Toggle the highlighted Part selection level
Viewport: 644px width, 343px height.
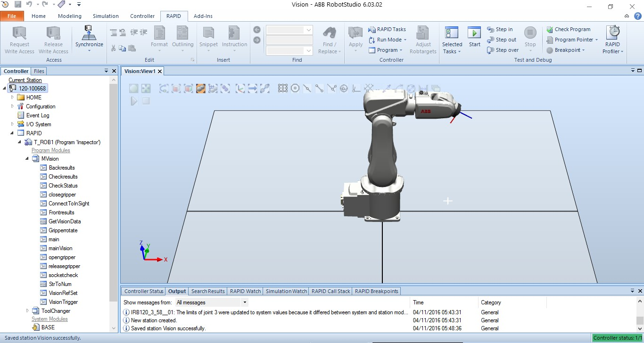201,88
